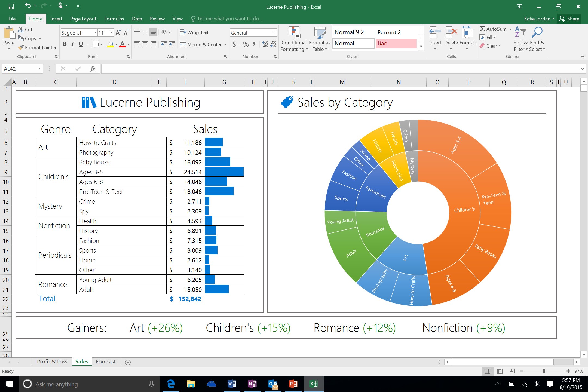The image size is (588, 392).
Task: Toggle Italic formatting on selected cell
Action: coord(73,43)
